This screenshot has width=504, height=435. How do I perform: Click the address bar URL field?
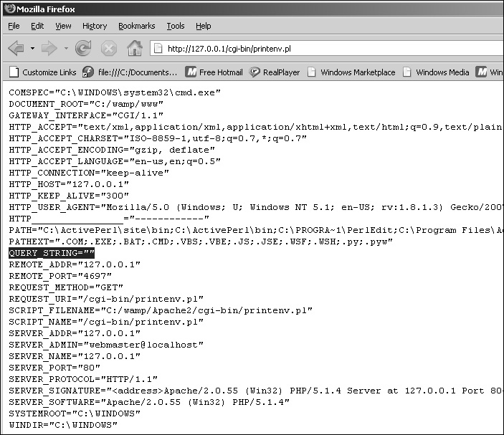pos(323,49)
